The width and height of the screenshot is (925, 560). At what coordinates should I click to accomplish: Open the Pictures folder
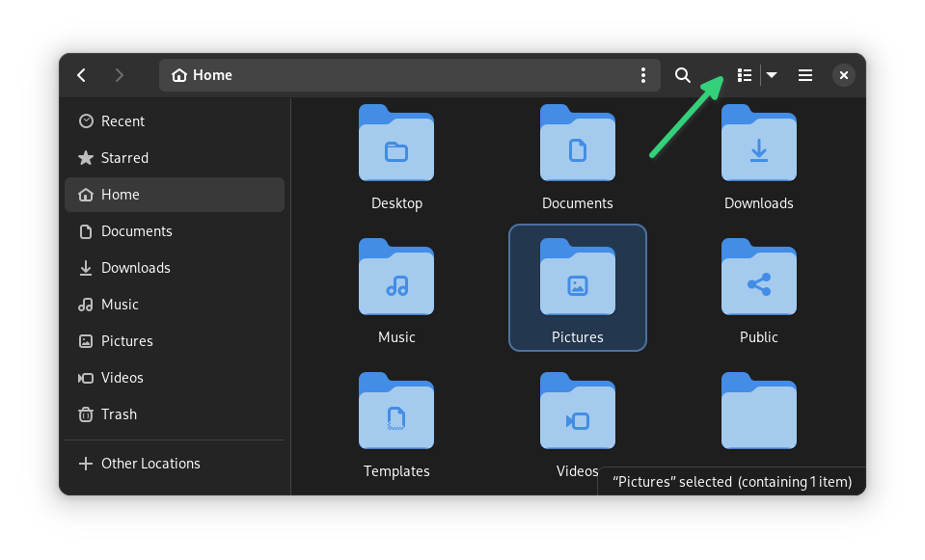coord(577,278)
